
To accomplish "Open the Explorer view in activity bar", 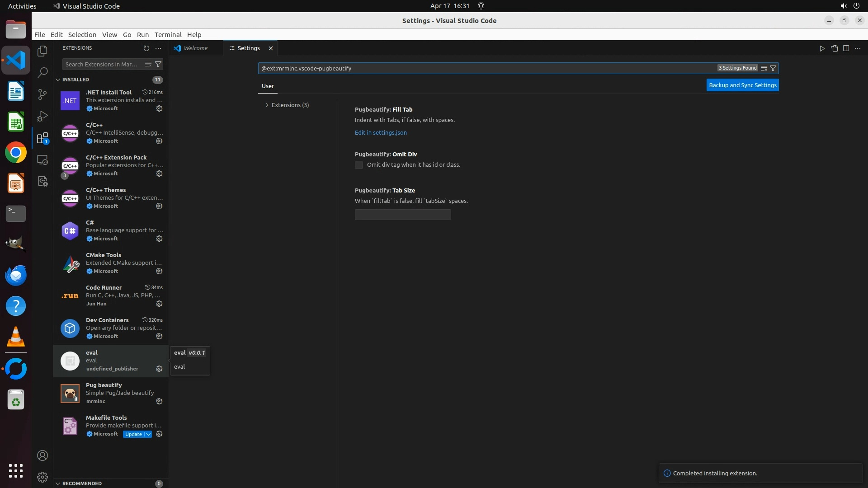I will (42, 51).
